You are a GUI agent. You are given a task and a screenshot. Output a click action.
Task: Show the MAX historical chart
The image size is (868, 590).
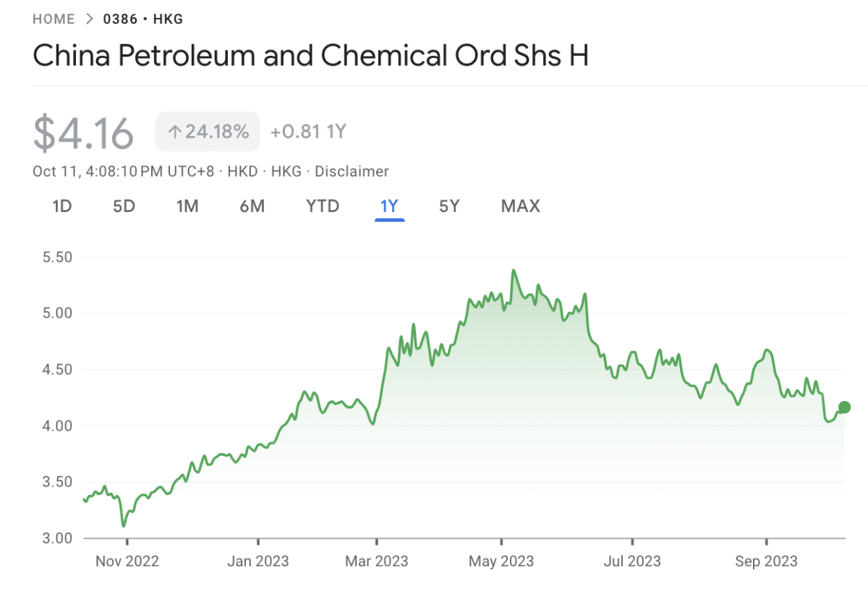(x=519, y=206)
